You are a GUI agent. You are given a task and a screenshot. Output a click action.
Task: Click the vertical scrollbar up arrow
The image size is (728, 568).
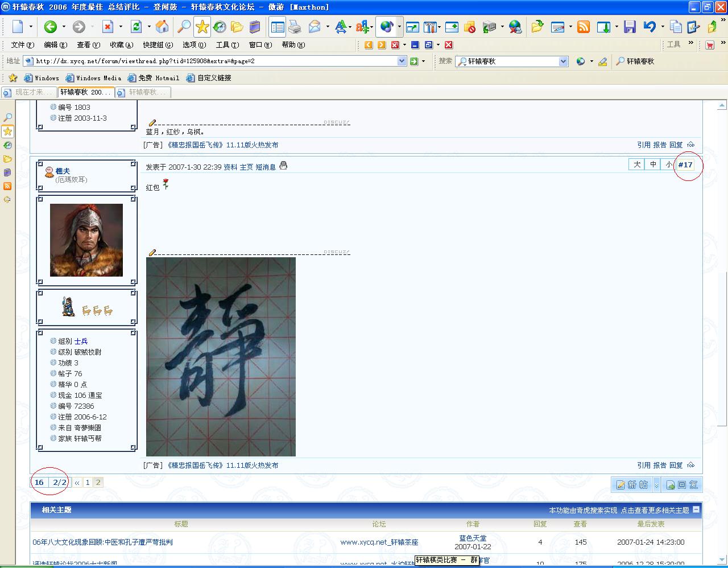(x=722, y=105)
